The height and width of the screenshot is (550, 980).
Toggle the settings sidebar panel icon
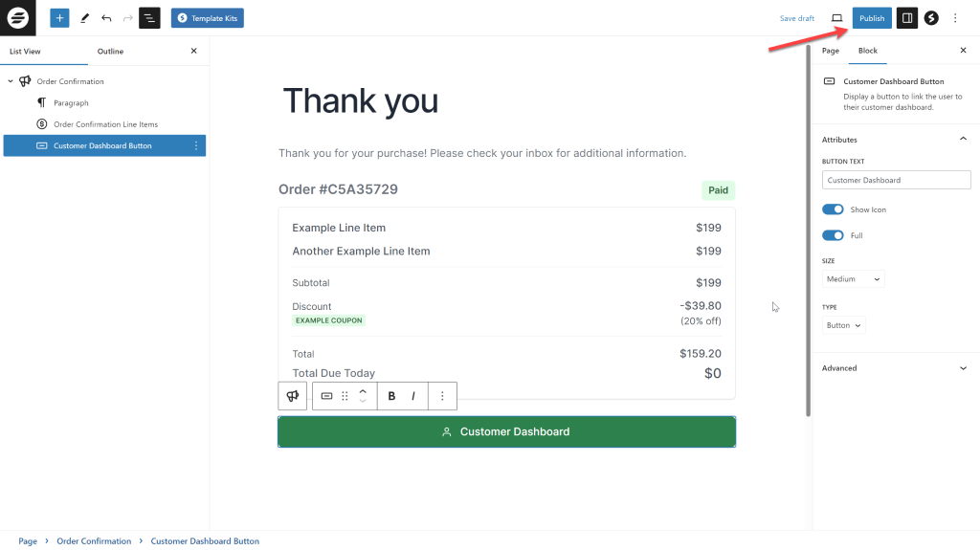907,18
